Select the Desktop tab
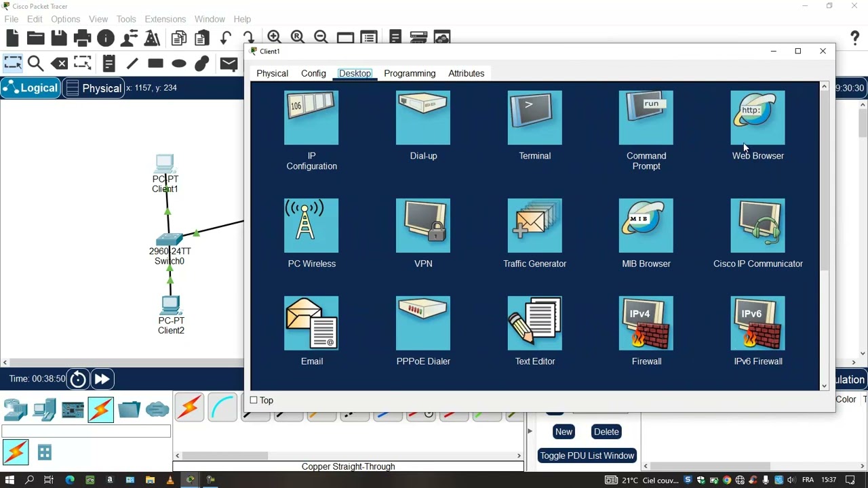868x488 pixels. coord(355,73)
